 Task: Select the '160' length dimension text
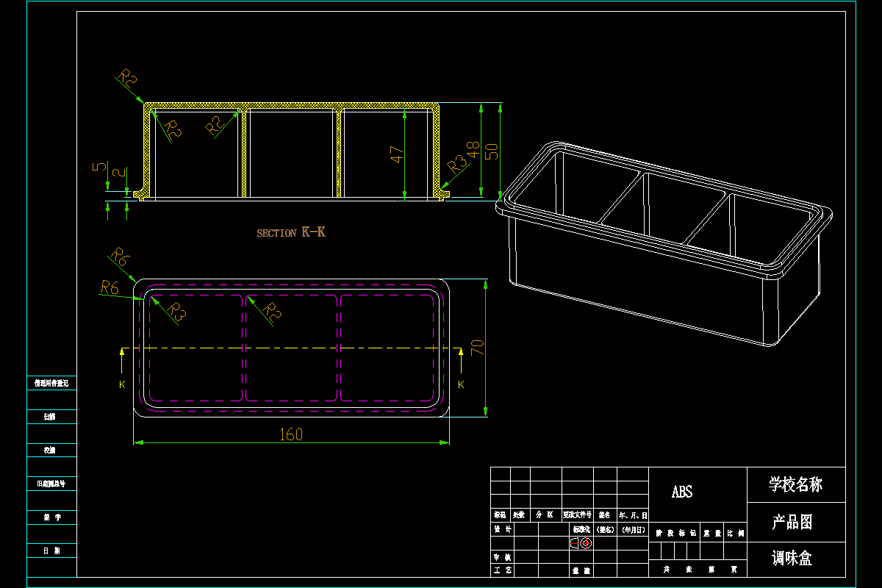(x=291, y=434)
